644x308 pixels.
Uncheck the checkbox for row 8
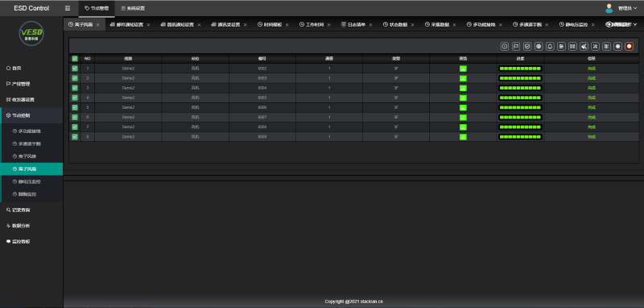click(x=75, y=136)
